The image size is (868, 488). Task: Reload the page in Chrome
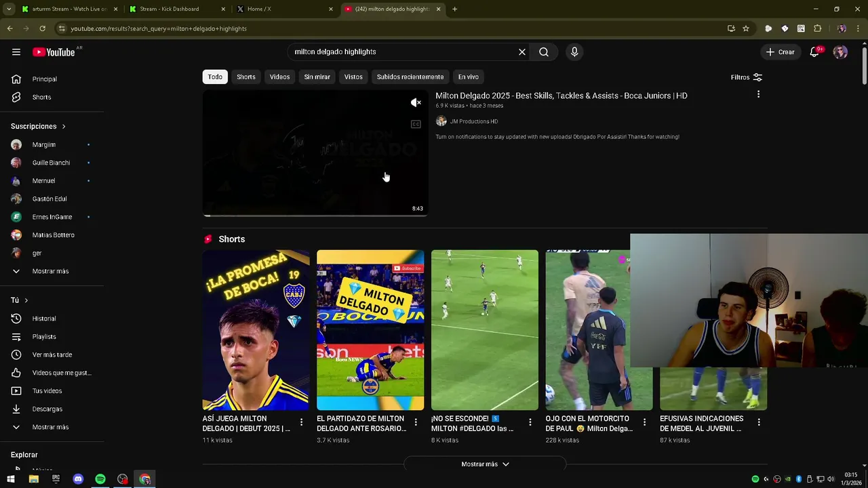click(42, 28)
